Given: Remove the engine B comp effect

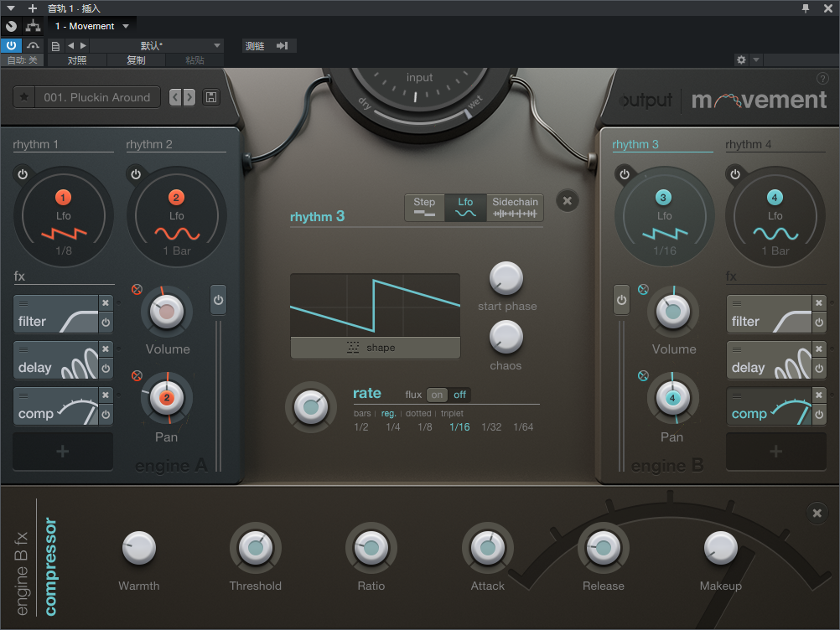Looking at the screenshot, I should coord(819,395).
